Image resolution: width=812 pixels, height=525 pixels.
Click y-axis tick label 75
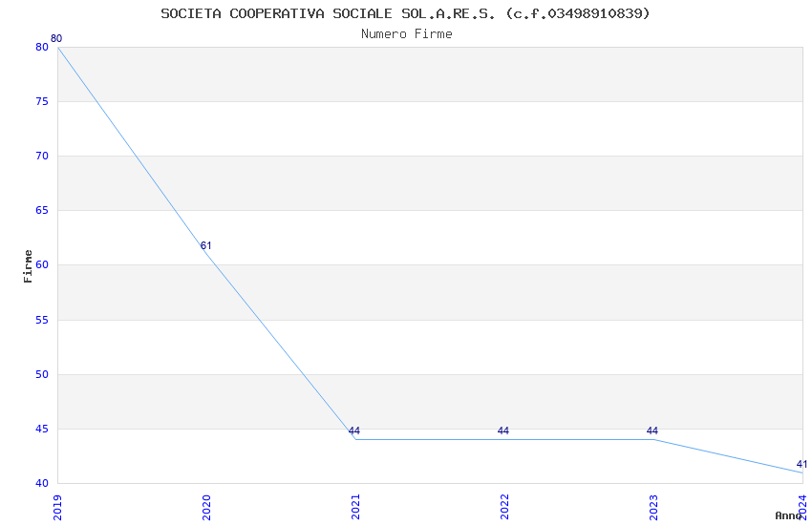click(x=42, y=101)
